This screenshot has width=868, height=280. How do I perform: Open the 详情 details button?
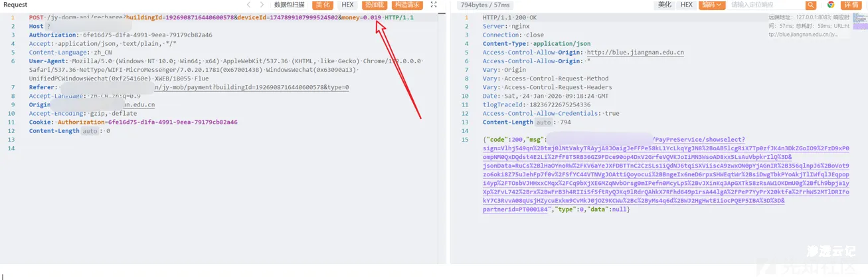point(852,5)
